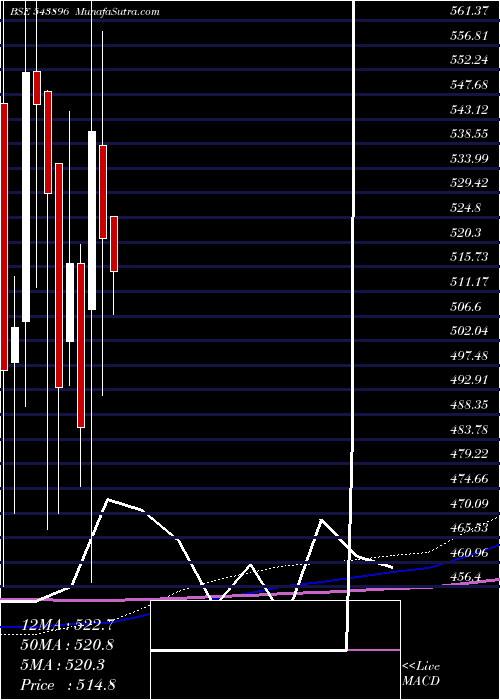Select the 474.66 price axis label
Viewport: 500px width, 700px height.
coord(468,479)
